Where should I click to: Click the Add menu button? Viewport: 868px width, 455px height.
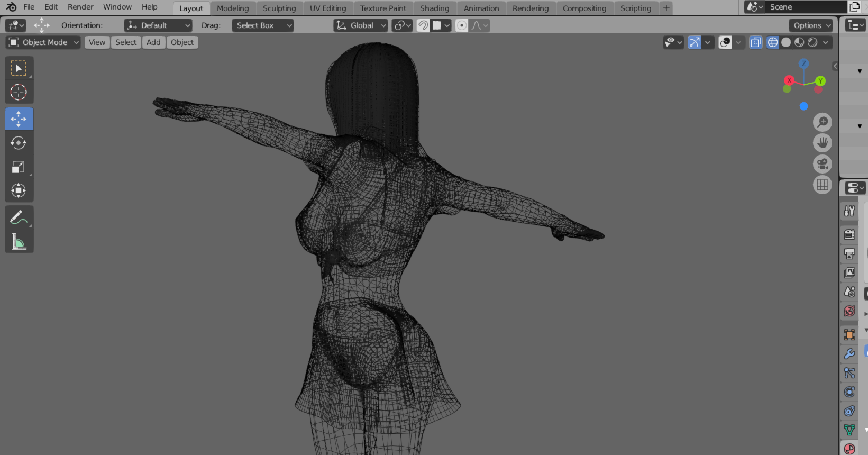coord(153,42)
